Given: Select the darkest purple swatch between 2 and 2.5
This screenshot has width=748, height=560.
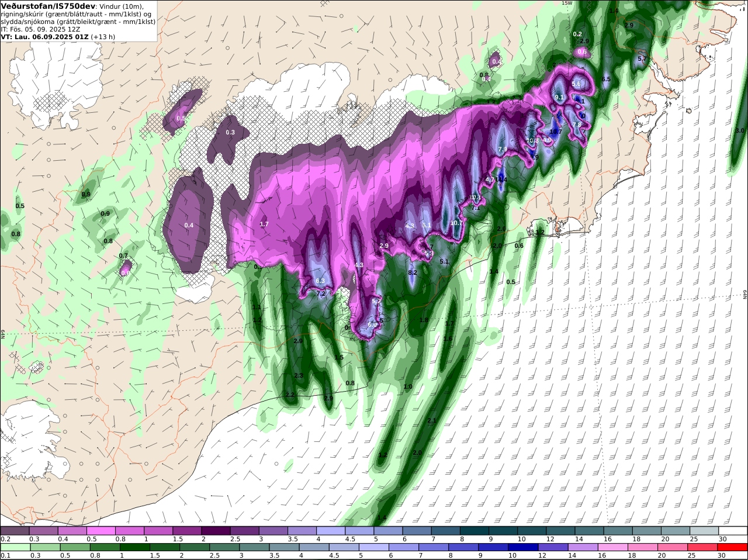Looking at the screenshot, I should (215, 531).
